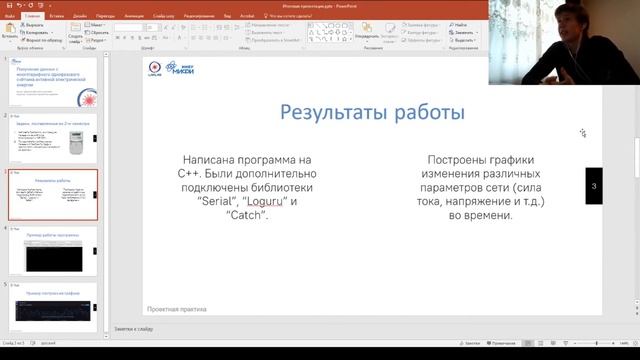Screen dimensions: 640x360
Task: Click Заменить (replace) button
Action: tap(463, 33)
